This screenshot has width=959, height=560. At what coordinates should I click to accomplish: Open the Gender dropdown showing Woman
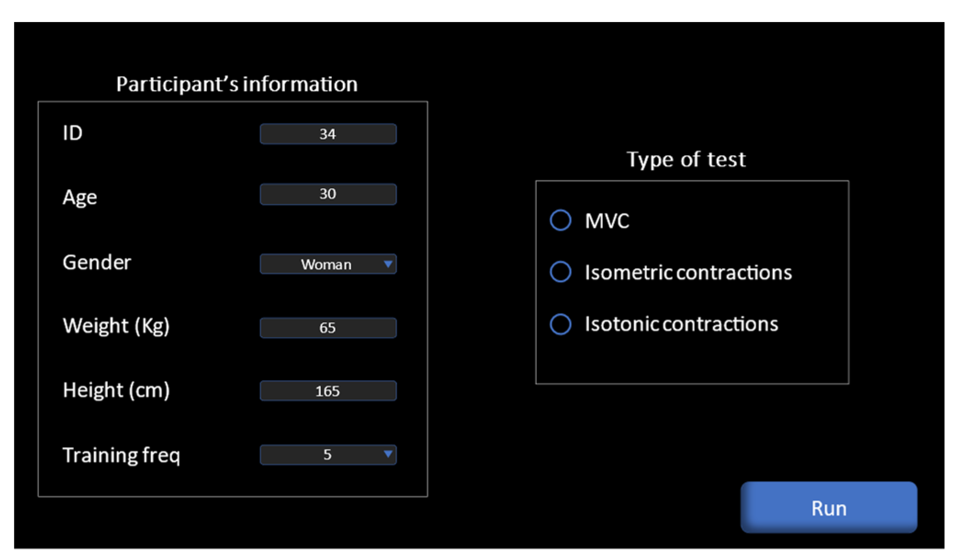pos(328,264)
